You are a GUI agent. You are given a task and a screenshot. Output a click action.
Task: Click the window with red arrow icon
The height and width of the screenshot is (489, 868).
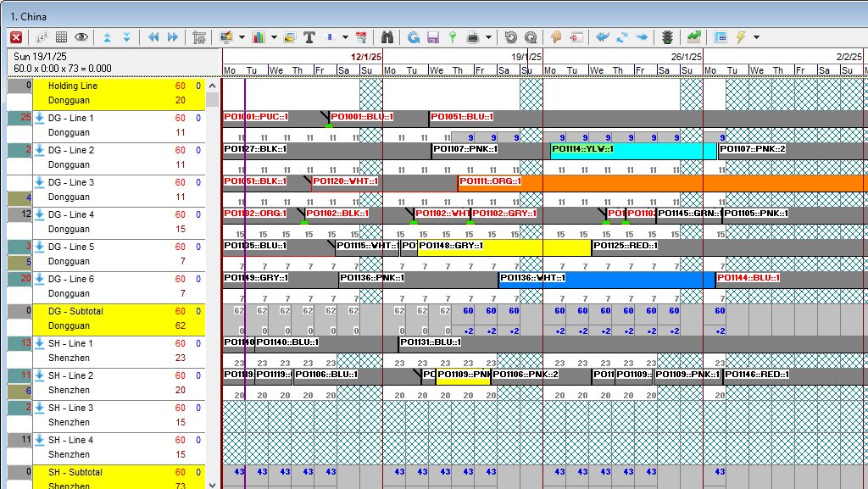[576, 37]
